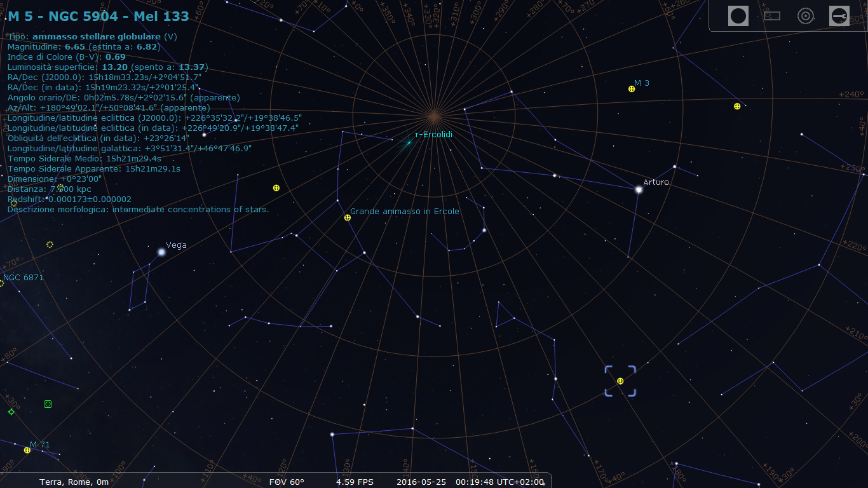Click the Longitudine/latitudine eclittica (in data) line
The image size is (868, 488).
[x=153, y=128]
